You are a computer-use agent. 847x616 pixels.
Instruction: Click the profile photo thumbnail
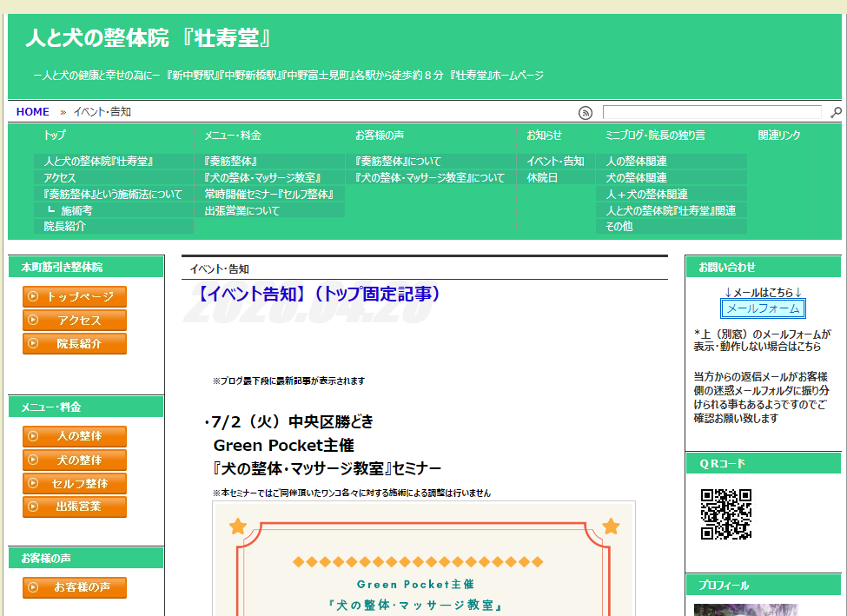(x=745, y=610)
